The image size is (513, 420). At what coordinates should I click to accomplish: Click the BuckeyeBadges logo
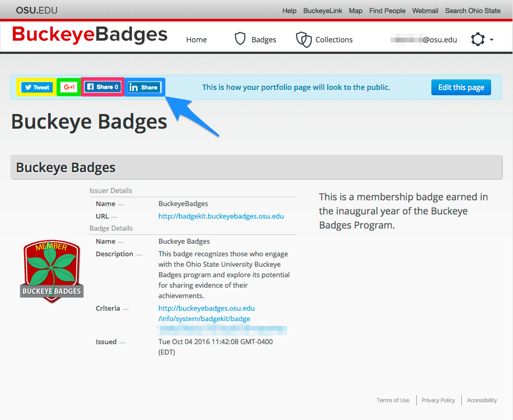click(x=89, y=35)
